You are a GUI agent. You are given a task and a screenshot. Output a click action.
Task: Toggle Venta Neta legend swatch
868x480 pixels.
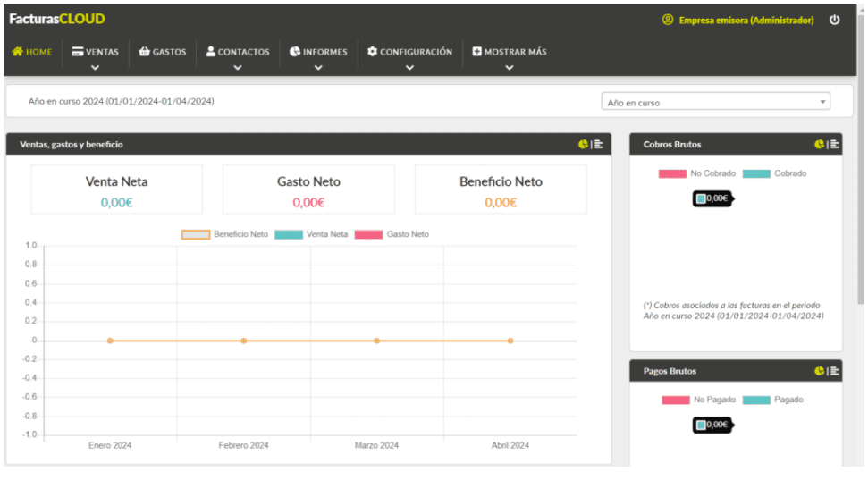pos(289,235)
